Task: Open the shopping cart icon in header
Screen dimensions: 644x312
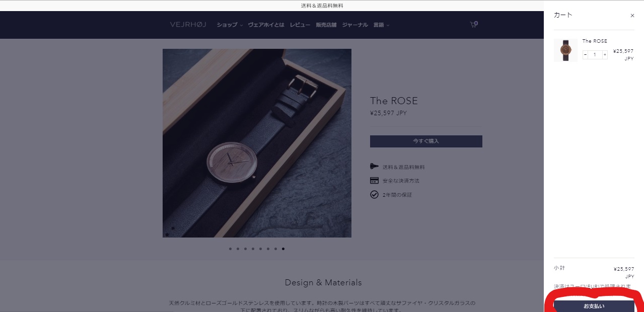Action: [473, 25]
